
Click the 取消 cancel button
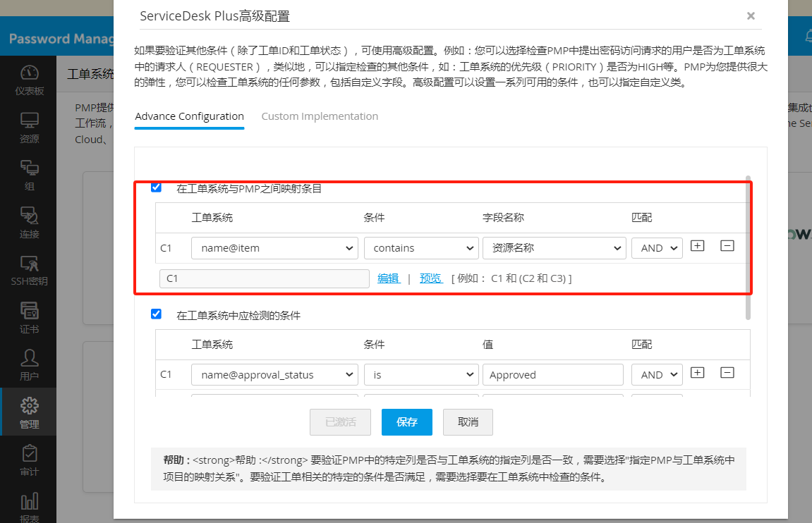(468, 422)
